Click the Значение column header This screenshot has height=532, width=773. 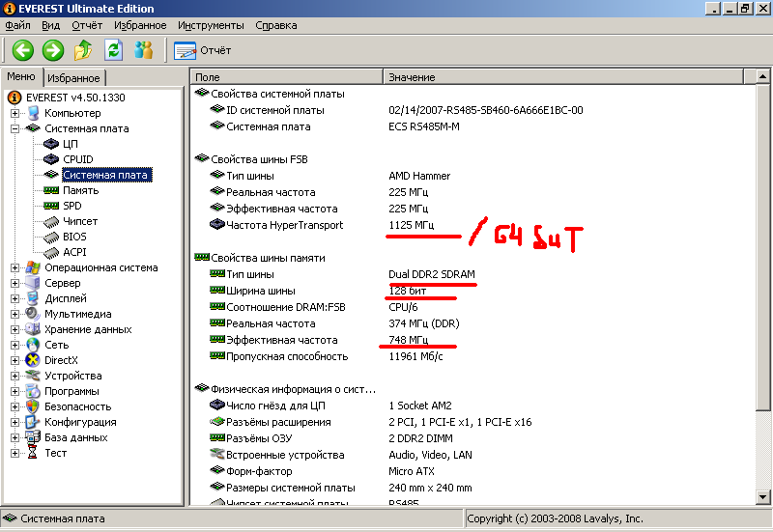pos(563,77)
